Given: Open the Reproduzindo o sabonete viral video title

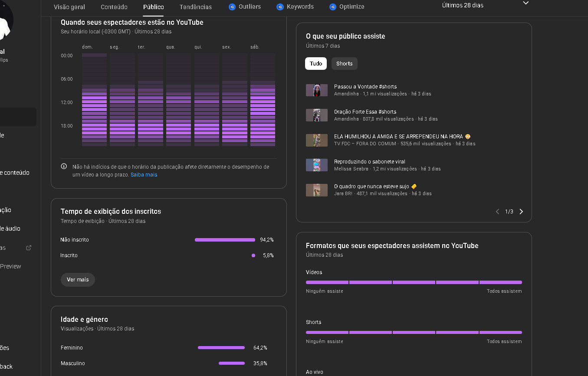Looking at the screenshot, I should pos(369,162).
